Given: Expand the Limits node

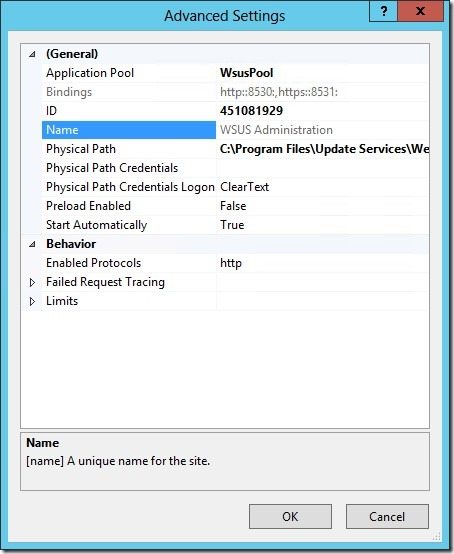Looking at the screenshot, I should [x=32, y=301].
